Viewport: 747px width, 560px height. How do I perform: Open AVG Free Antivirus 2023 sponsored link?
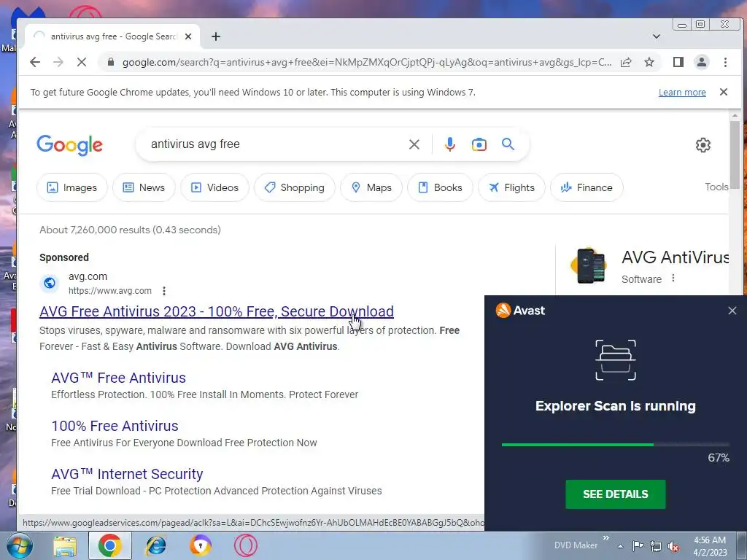click(216, 311)
